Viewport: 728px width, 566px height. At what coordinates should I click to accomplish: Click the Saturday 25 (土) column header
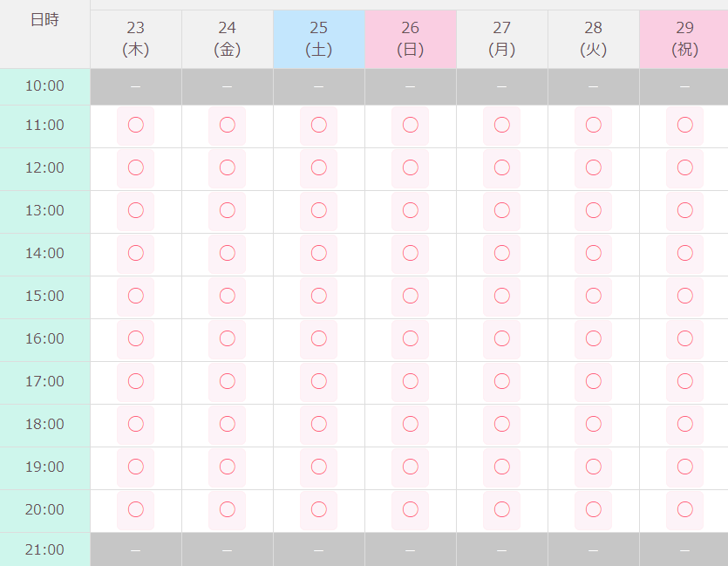pyautogui.click(x=318, y=39)
